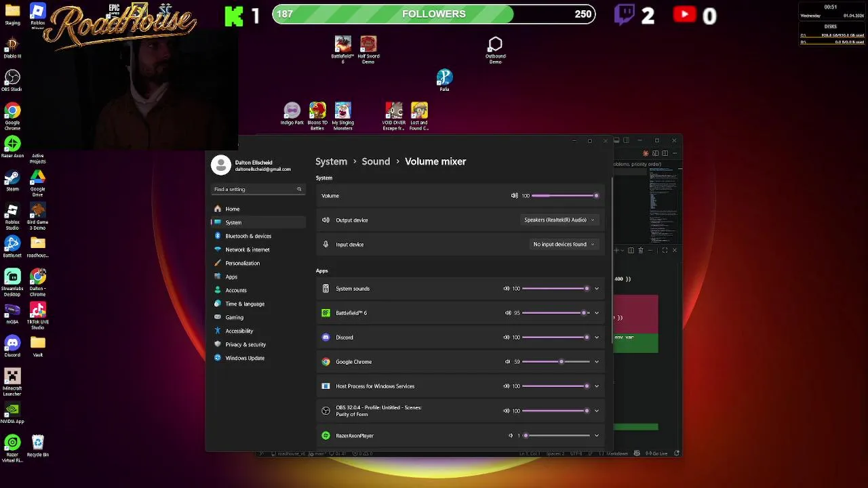Open the Razer Axon desktop shortcut
This screenshot has width=868, height=488.
click(12, 147)
